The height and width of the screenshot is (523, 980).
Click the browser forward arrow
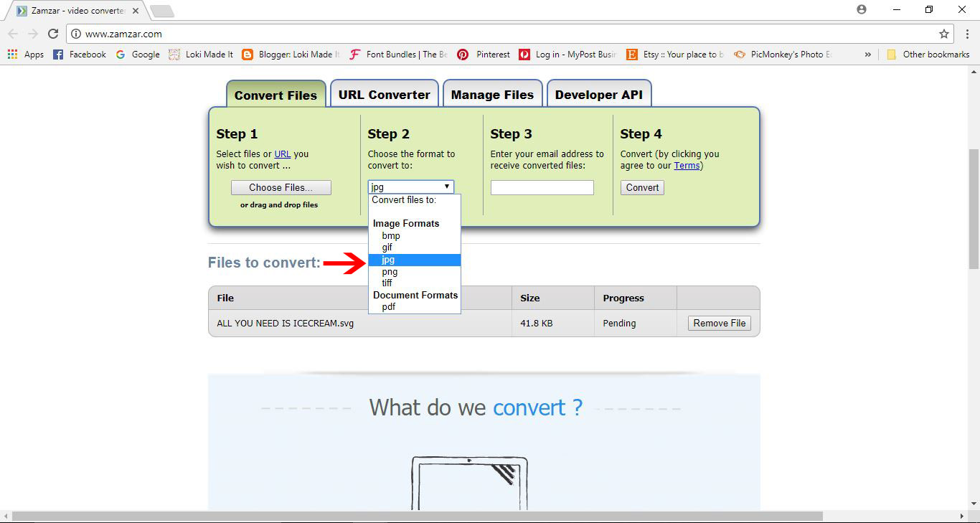pos(33,34)
